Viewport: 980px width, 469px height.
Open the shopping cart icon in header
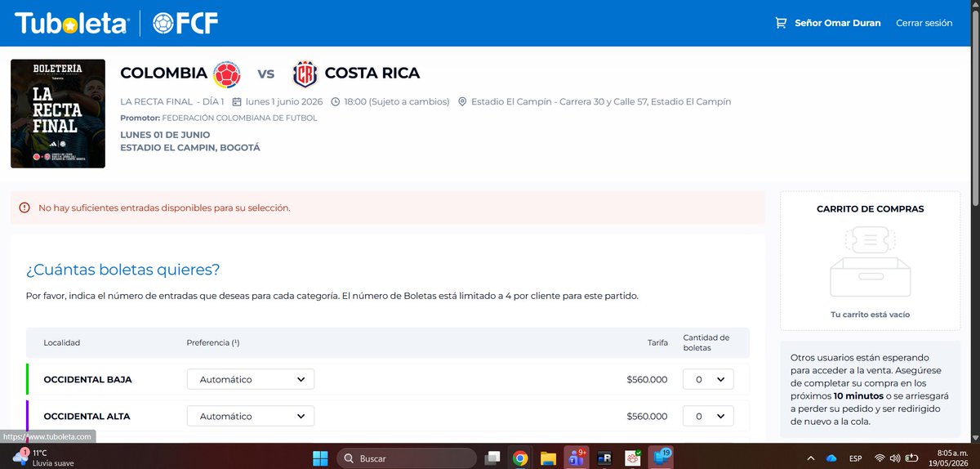click(x=781, y=23)
